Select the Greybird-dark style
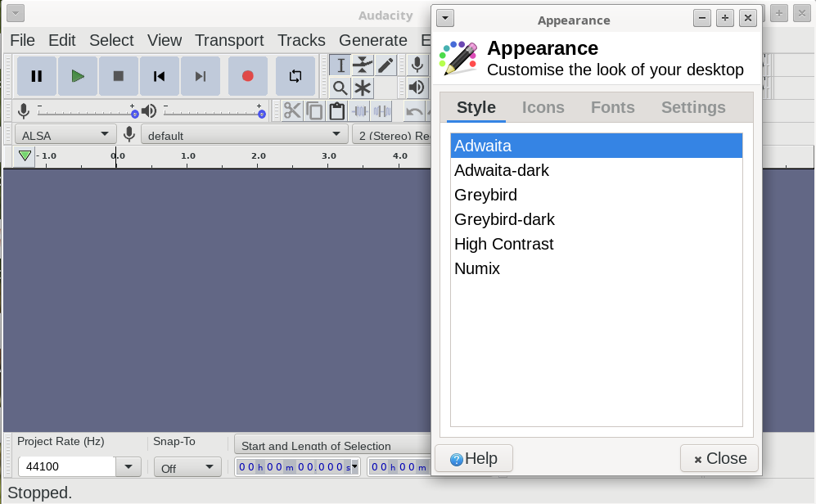The image size is (816, 504). [x=597, y=219]
